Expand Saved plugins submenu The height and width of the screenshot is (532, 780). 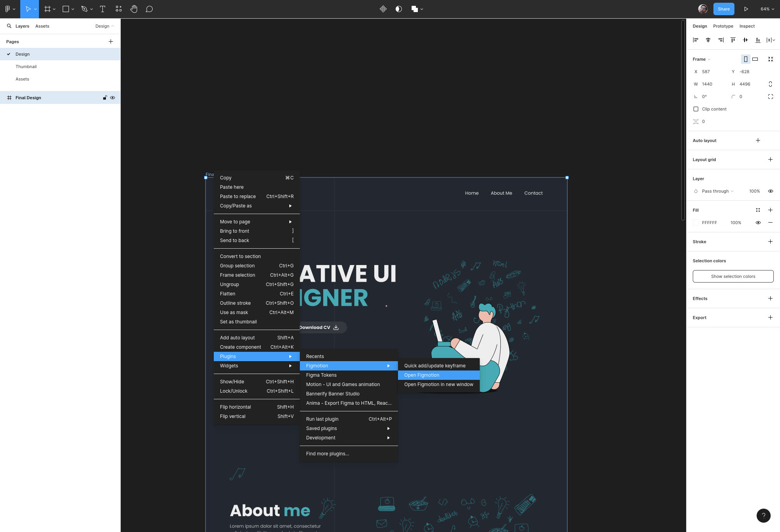349,428
